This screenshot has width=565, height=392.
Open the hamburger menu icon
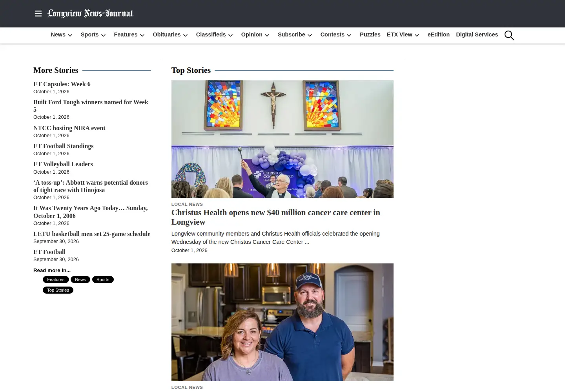[x=38, y=14]
